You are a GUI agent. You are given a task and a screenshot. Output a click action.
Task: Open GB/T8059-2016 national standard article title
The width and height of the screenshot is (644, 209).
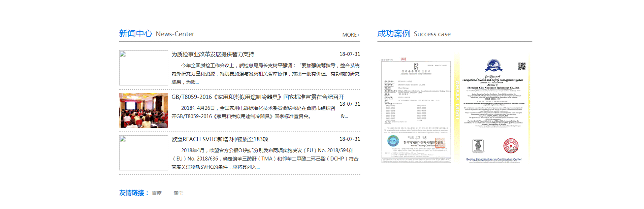258,97
